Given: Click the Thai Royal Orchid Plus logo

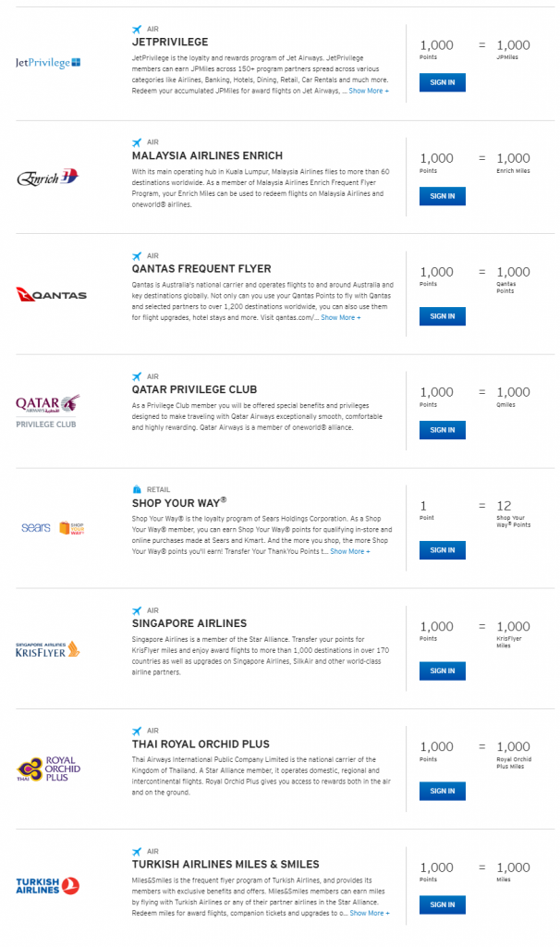Looking at the screenshot, I should click(48, 769).
